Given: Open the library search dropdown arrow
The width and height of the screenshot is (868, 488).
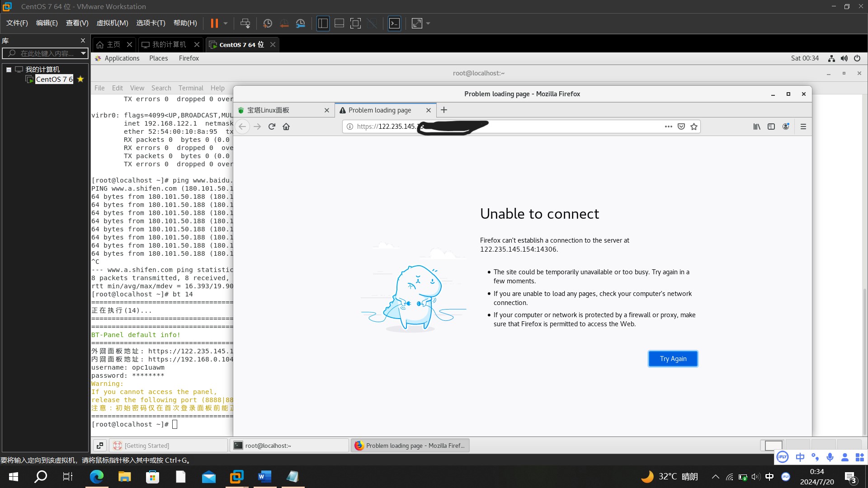Looking at the screenshot, I should tap(83, 53).
